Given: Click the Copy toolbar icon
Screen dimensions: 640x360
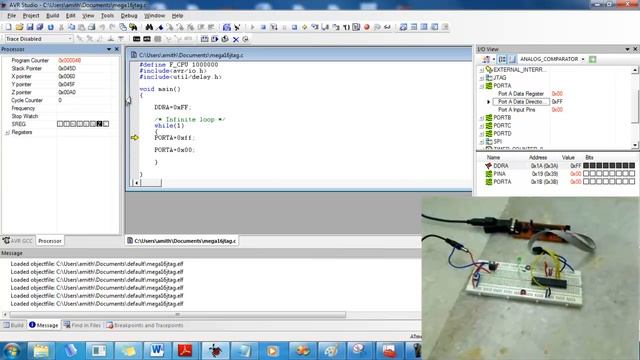Looking at the screenshot, I should [x=71, y=27].
